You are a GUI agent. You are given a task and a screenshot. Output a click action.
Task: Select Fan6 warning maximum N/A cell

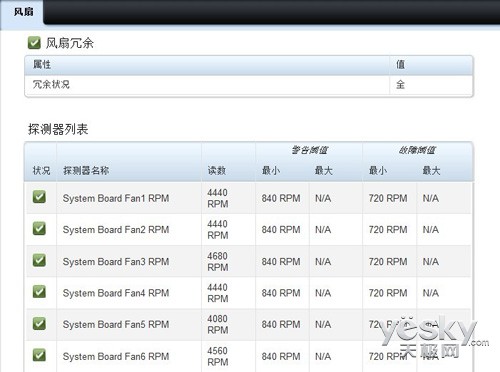(323, 356)
